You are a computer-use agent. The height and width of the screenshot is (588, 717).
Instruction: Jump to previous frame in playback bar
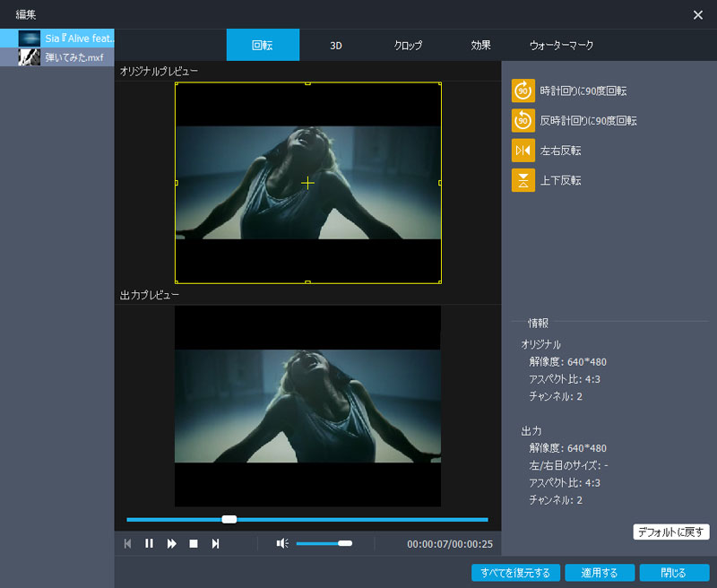pos(128,543)
